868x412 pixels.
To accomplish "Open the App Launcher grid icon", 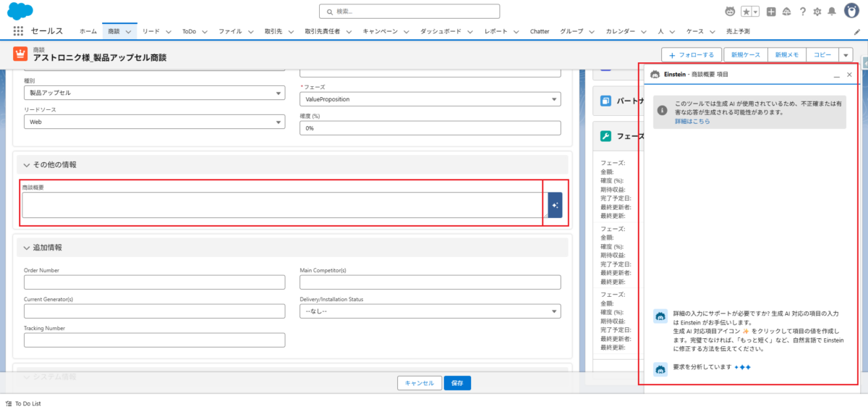I will click(18, 31).
